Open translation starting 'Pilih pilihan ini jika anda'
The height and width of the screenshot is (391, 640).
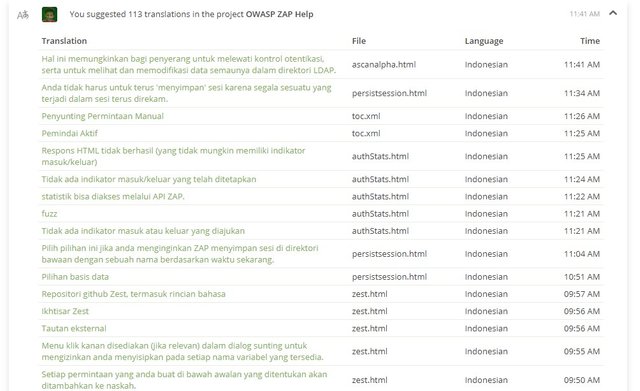click(180, 254)
